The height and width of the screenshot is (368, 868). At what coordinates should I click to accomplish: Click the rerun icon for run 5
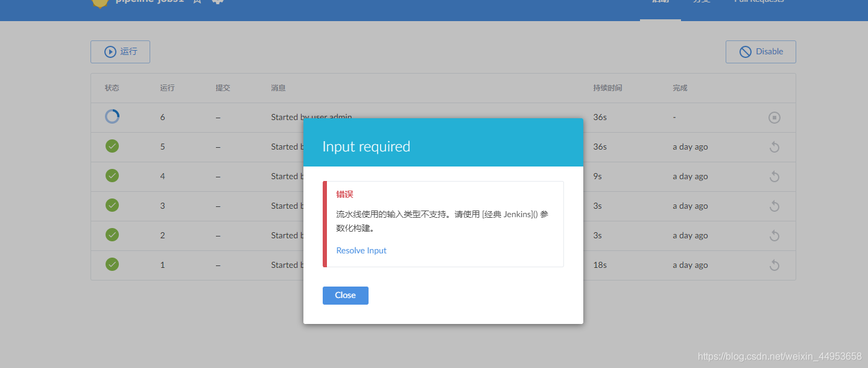tap(775, 147)
